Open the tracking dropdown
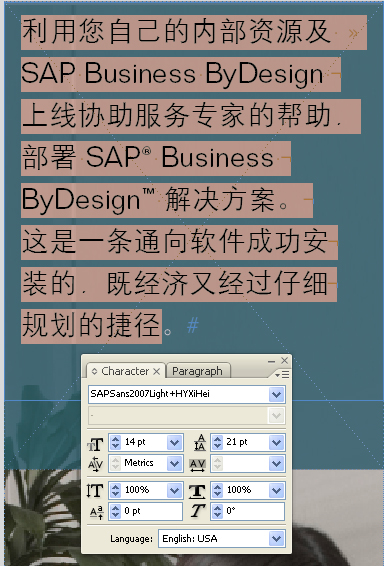Screen dimensions: 388x566 [277, 464]
